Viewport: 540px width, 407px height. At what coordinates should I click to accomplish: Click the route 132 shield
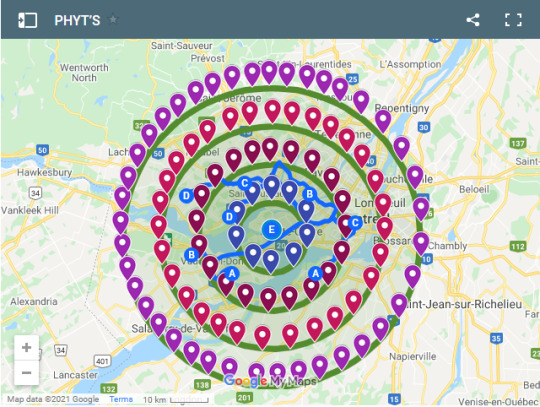[x=109, y=389]
